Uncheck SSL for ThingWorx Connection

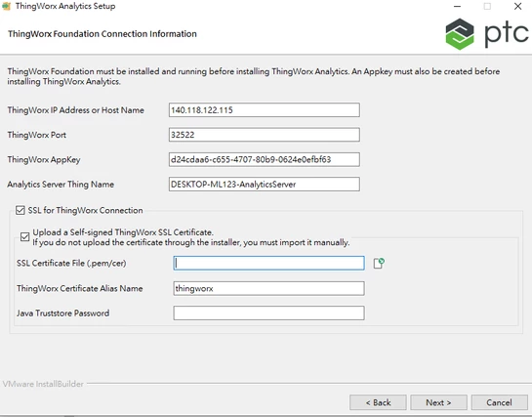(20, 210)
